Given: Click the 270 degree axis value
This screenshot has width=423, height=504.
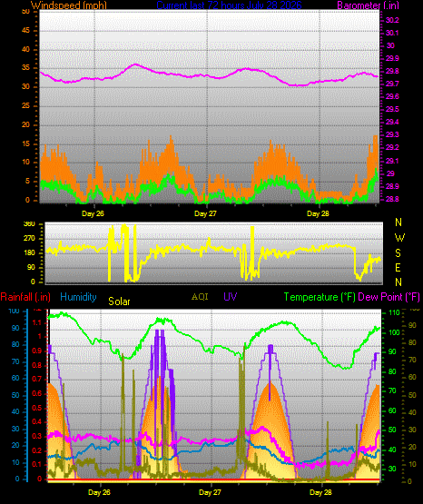Looking at the screenshot, I should [x=29, y=239].
